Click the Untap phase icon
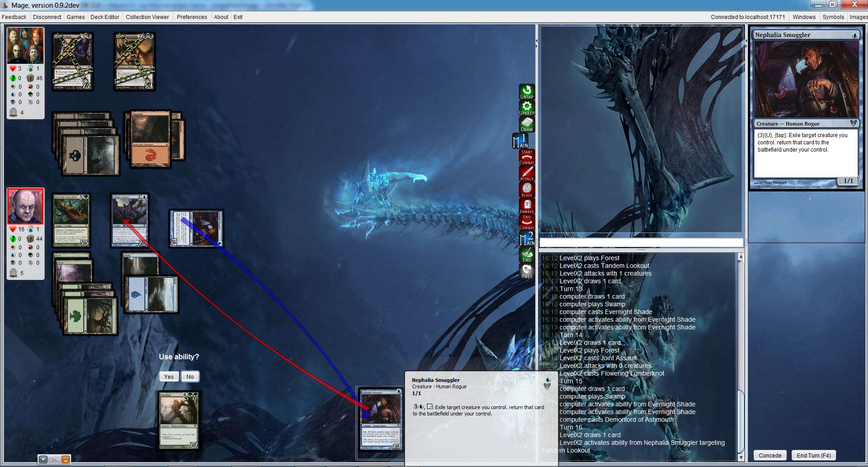The image size is (868, 467). pos(527,92)
